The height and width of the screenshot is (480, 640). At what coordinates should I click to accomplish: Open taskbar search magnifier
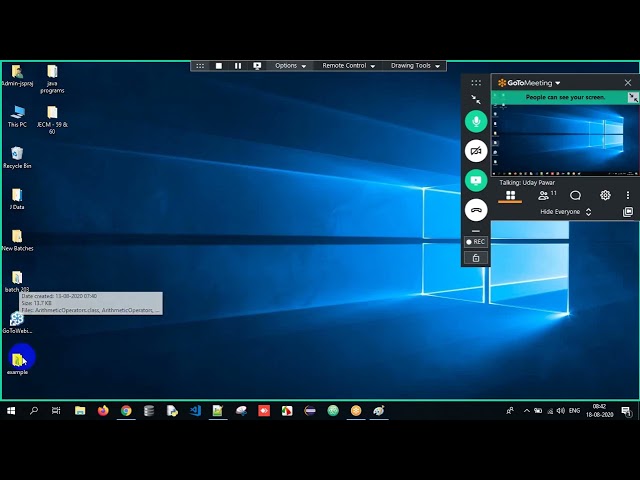click(x=34, y=411)
